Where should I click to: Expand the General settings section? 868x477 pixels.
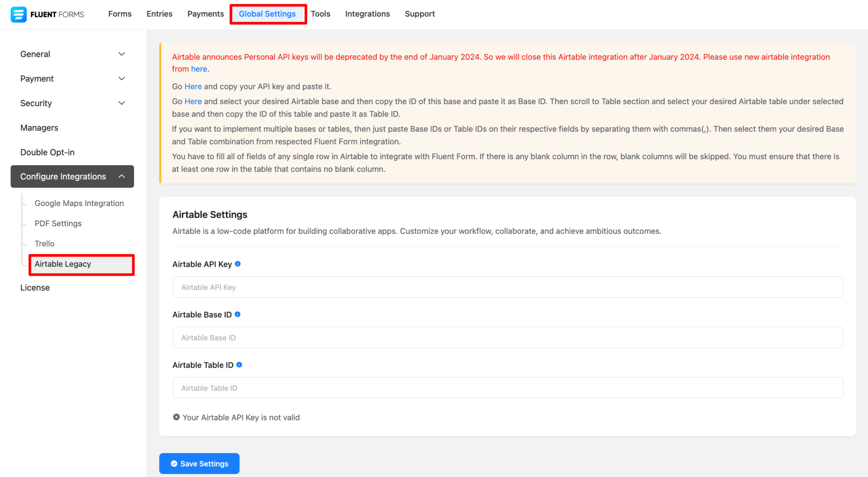coord(121,54)
